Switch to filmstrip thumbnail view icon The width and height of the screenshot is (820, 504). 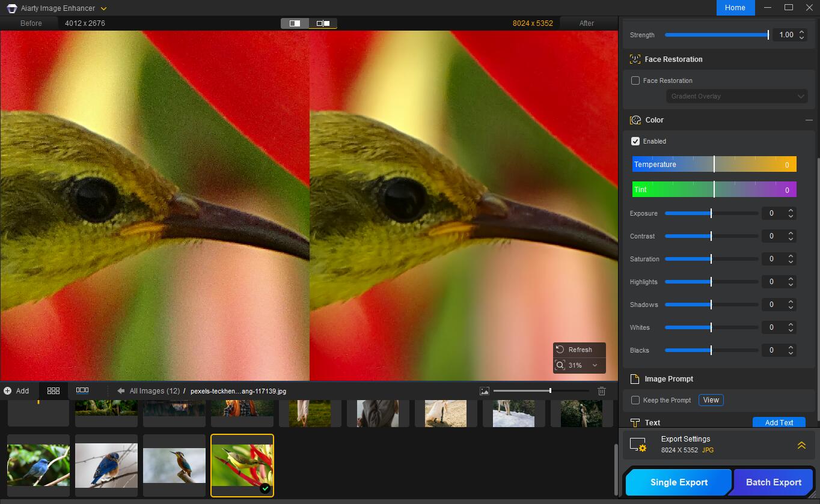click(82, 390)
